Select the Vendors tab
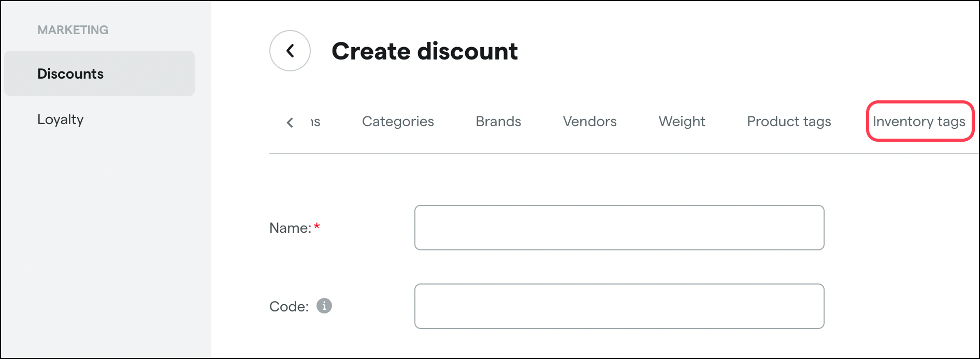Screen dimensions: 980x359 pyautogui.click(x=589, y=122)
